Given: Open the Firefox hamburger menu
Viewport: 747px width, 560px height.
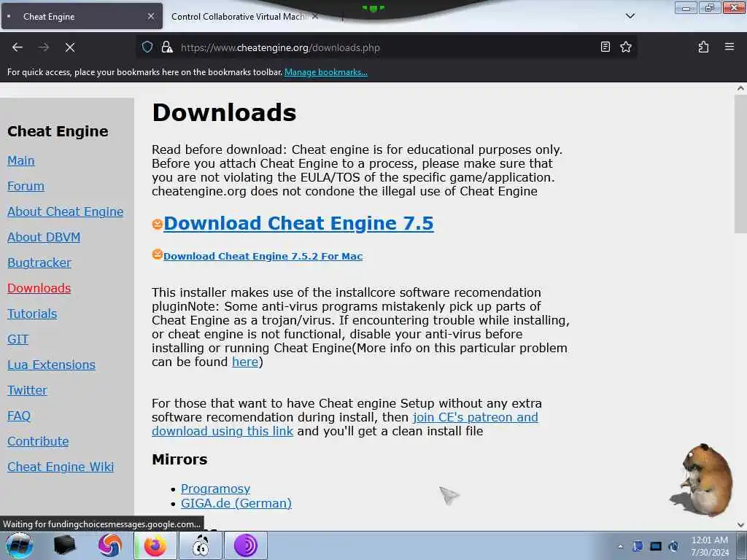Looking at the screenshot, I should click(x=729, y=47).
